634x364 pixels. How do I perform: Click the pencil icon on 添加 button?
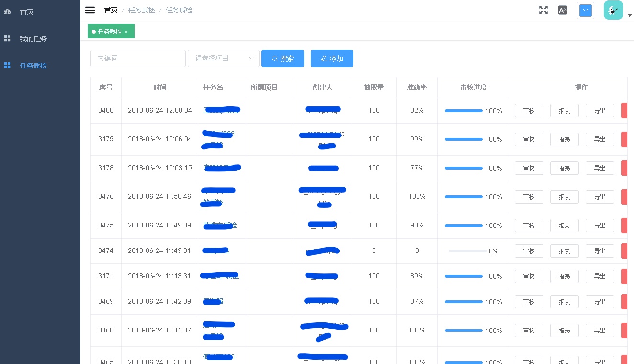coord(324,58)
